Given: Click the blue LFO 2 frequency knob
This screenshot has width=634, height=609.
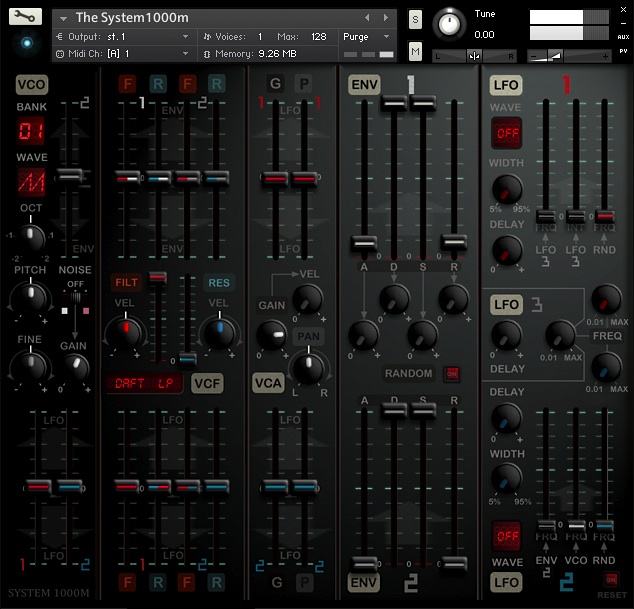Looking at the screenshot, I should click(x=606, y=368).
